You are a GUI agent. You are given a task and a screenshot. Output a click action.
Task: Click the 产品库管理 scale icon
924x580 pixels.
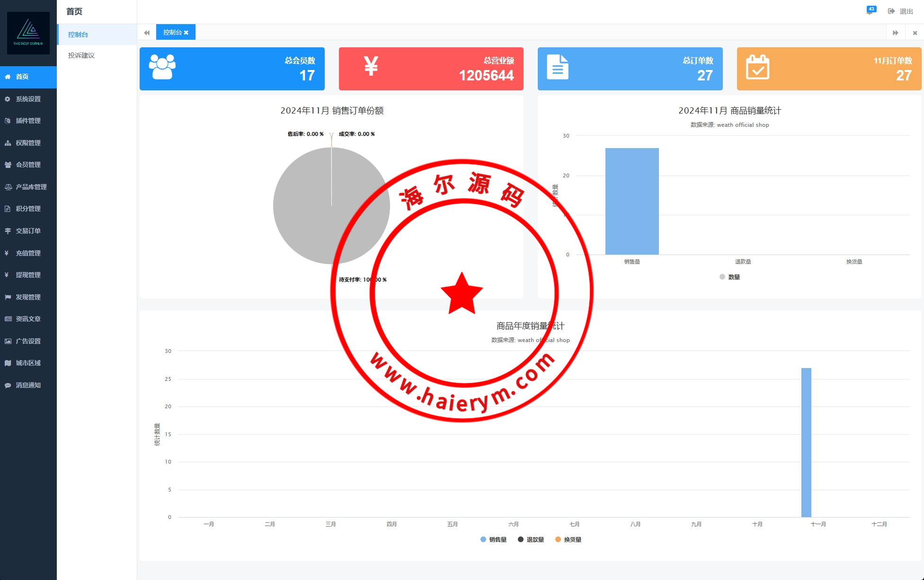click(8, 187)
